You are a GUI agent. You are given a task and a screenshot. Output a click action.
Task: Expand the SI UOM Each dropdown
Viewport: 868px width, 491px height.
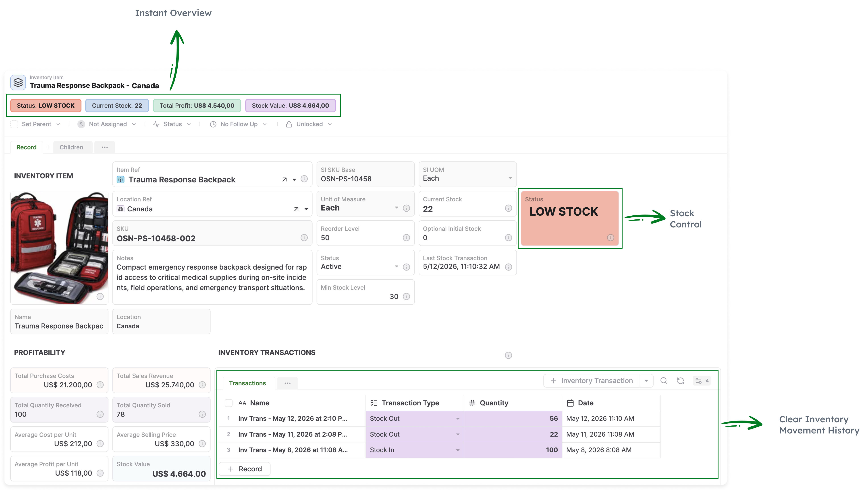click(x=510, y=178)
